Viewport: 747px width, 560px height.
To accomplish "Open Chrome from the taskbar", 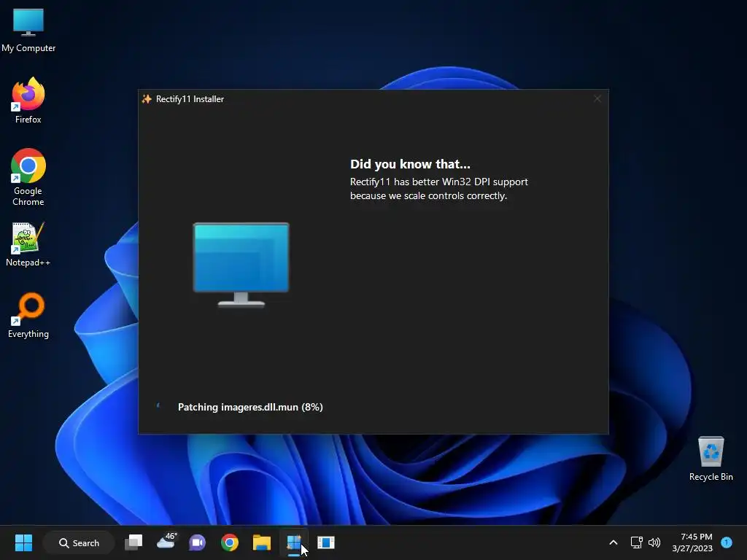I will [x=230, y=542].
